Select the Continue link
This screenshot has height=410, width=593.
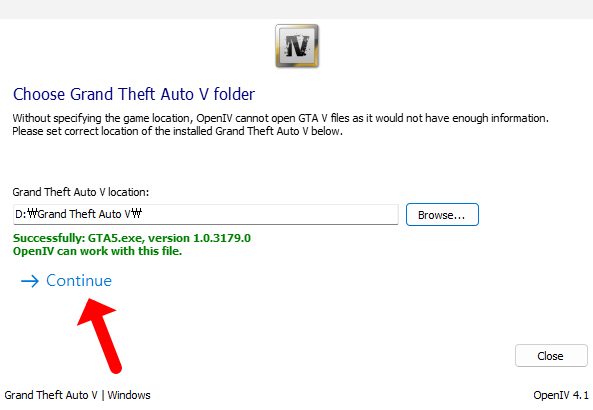pos(79,280)
